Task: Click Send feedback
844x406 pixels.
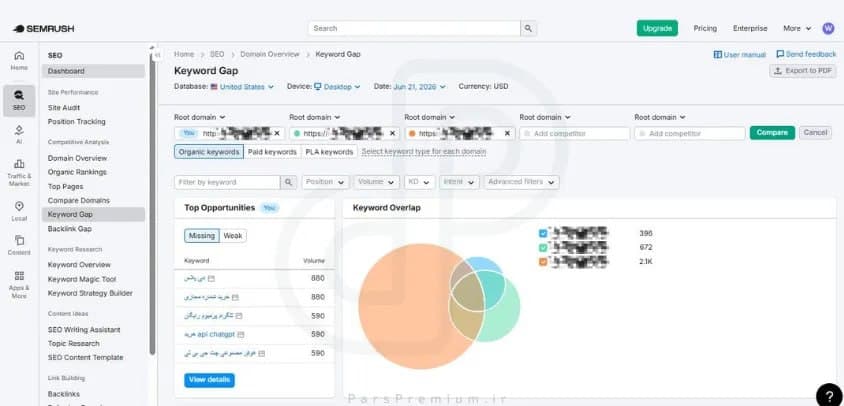Action: [806, 54]
